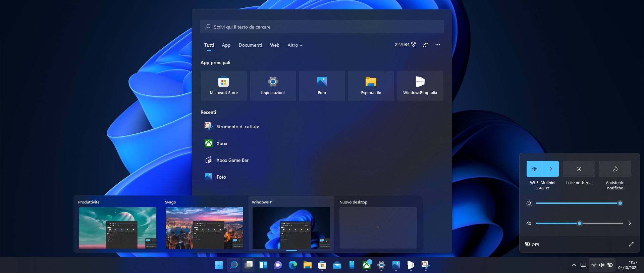Click the pencil edit quick settings icon

point(631,244)
